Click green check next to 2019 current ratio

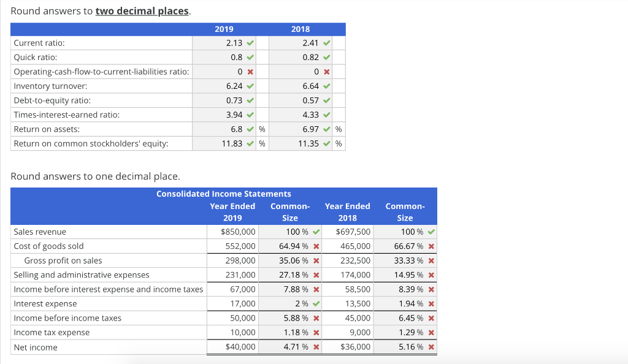(250, 43)
